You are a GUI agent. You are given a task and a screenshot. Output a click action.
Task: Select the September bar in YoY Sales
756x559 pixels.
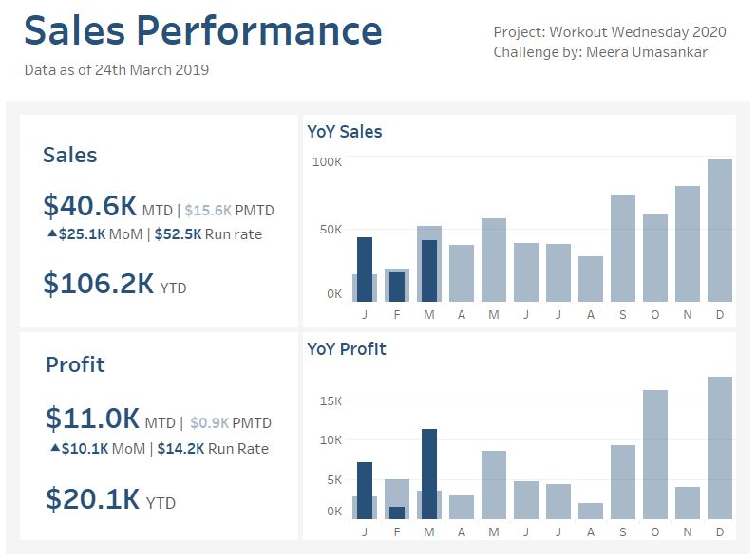[x=622, y=247]
